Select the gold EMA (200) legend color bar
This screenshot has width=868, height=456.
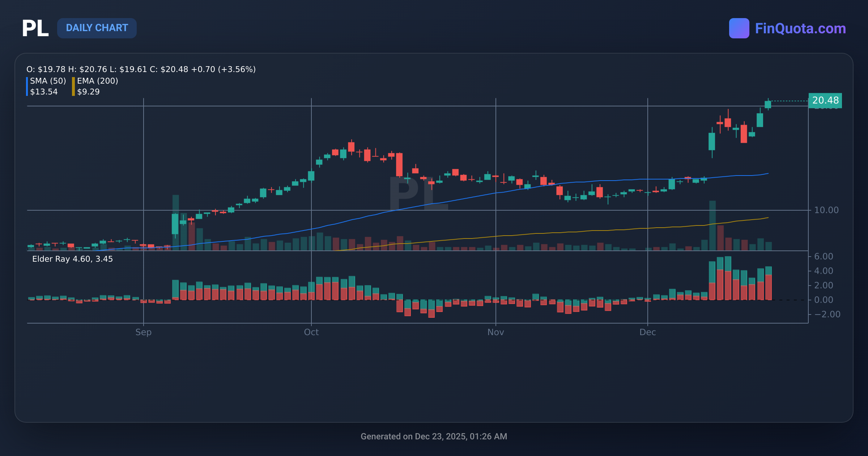(x=73, y=86)
